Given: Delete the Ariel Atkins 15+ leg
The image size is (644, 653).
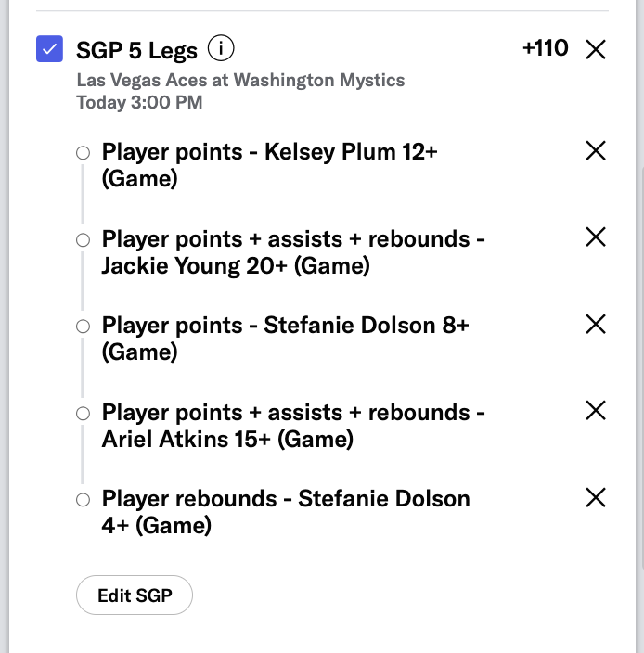Looking at the screenshot, I should point(596,411).
